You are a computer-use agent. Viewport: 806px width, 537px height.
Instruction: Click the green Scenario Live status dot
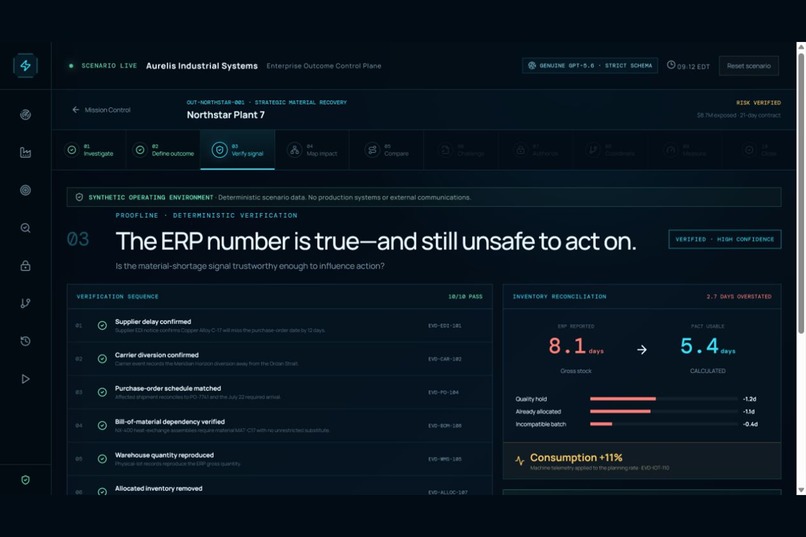(x=71, y=66)
